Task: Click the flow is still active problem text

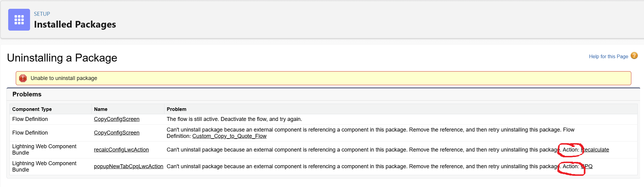Action: [x=234, y=119]
